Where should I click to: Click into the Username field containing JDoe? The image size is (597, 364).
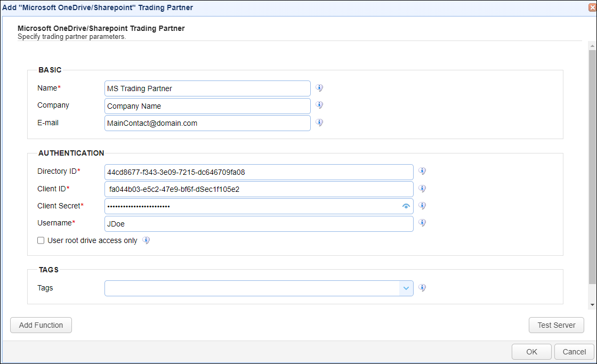click(259, 224)
